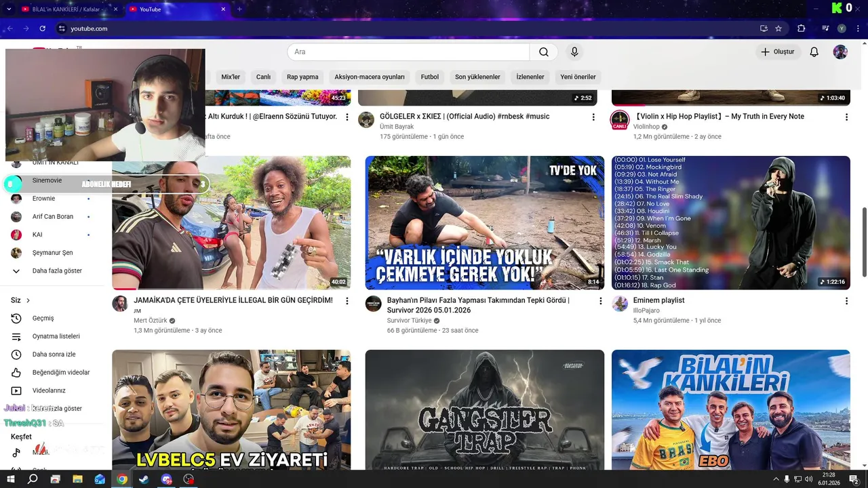Open the IlloPajaro channel link
The image size is (868, 488).
click(646, 310)
